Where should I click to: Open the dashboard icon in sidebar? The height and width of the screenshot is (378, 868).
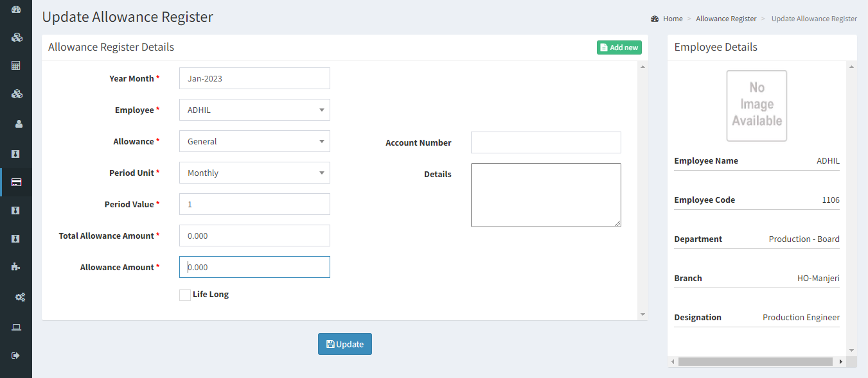[16, 10]
